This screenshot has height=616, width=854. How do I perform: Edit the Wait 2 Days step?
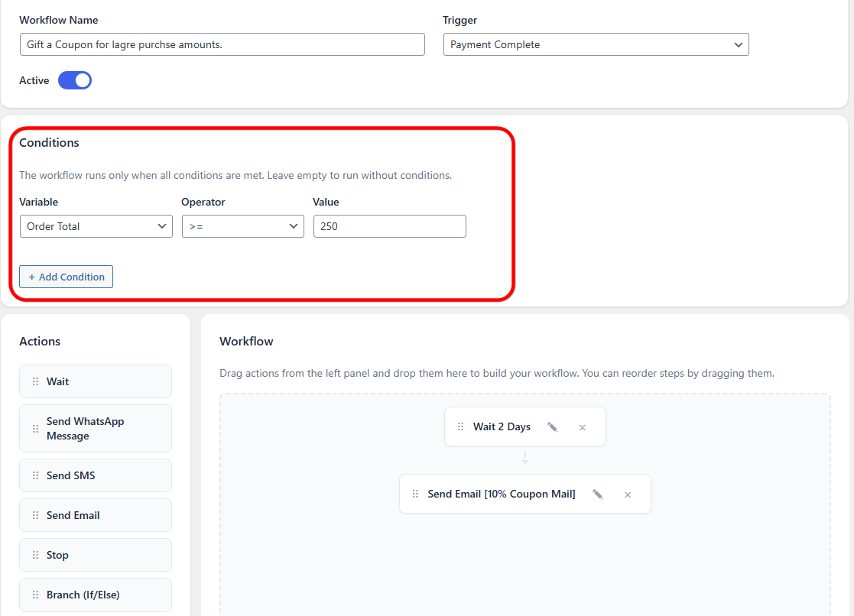click(552, 427)
